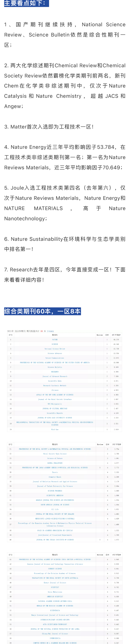This screenshot has width=130, height=644.
Task: Click IF value 1.048 in row 41
Action: (116, 559)
